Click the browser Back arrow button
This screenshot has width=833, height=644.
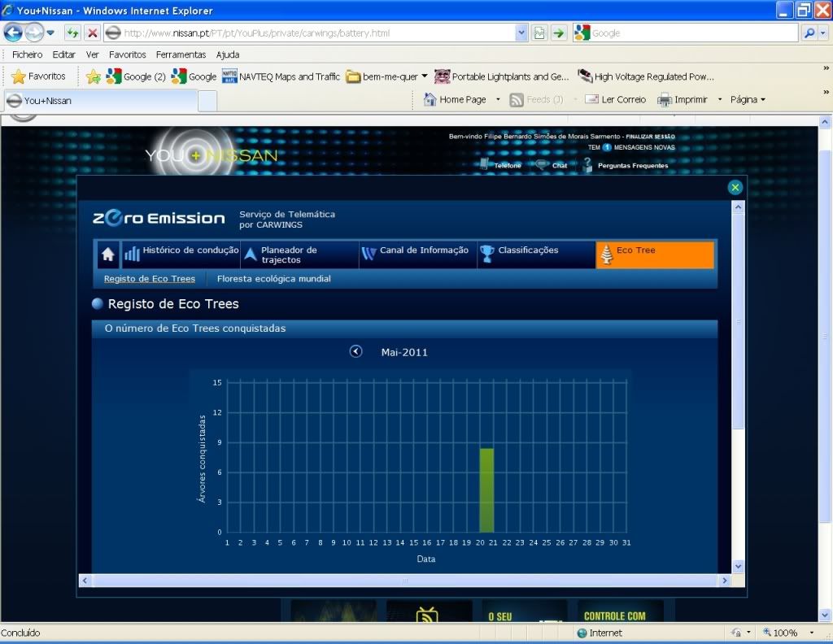coord(13,33)
